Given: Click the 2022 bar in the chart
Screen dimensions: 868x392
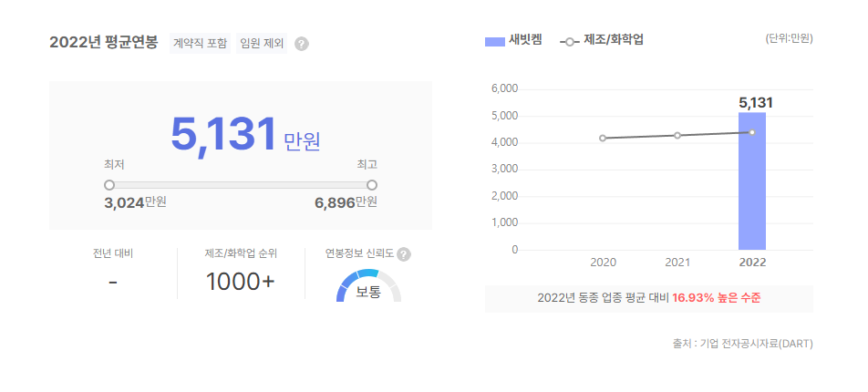Looking at the screenshot, I should [752, 181].
